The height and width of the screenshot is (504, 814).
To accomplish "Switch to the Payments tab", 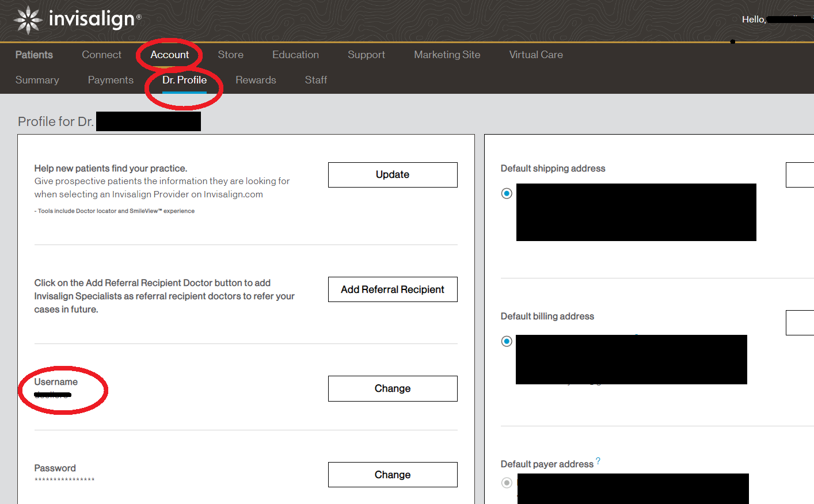I will tap(111, 80).
